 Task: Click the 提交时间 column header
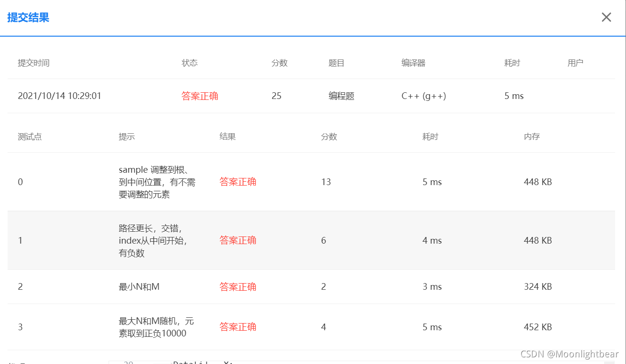click(33, 63)
